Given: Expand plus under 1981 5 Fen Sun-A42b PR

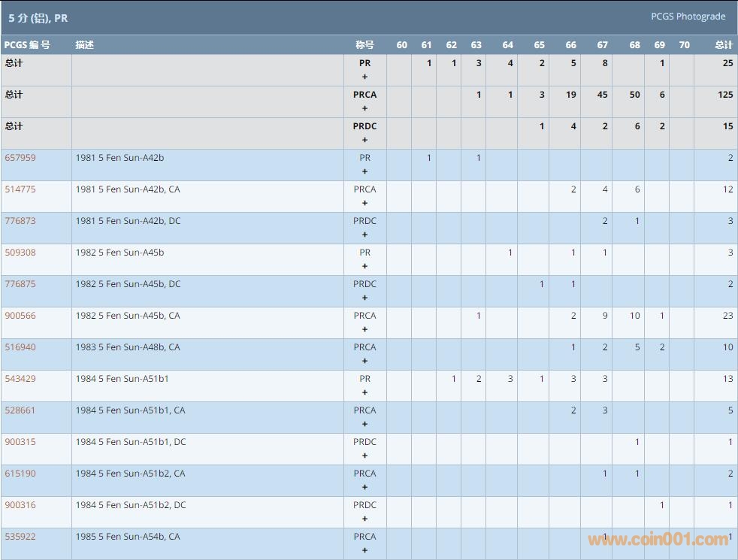Looking at the screenshot, I should [x=365, y=171].
